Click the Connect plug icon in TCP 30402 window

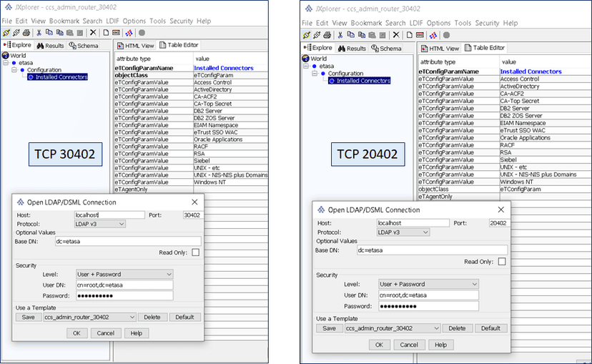(x=6, y=32)
